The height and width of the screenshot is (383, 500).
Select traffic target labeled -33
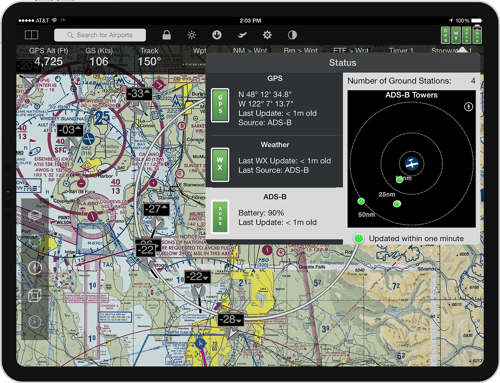click(139, 94)
